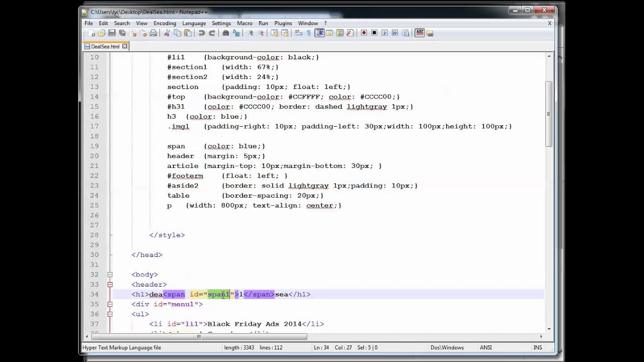Click 'Black Friday Ads 2014' text

point(254,324)
